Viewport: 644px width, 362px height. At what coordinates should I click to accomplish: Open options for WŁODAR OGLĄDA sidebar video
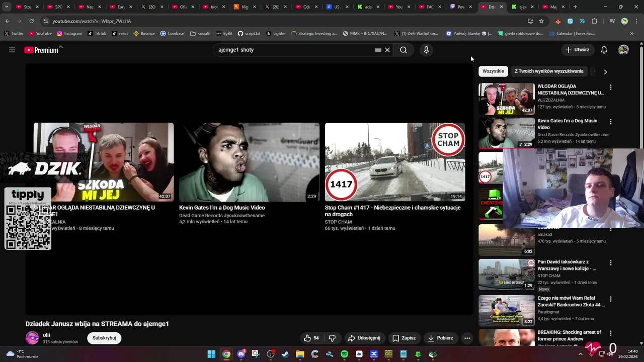611,87
